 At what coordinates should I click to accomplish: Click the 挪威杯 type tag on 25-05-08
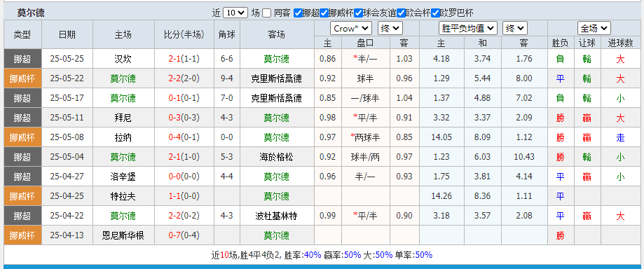[22, 137]
